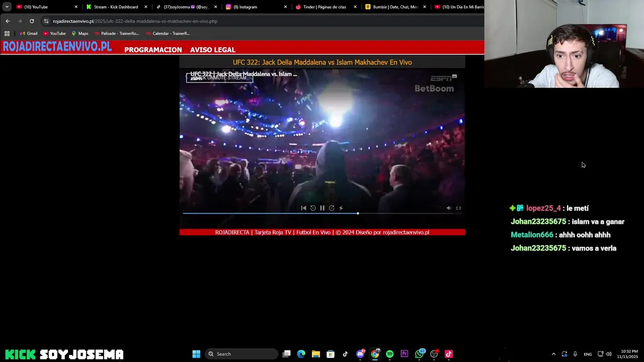Screen dimensions: 644x362
Task: Click the rojadirectaenvivo.pl footer link
Action: click(406, 232)
